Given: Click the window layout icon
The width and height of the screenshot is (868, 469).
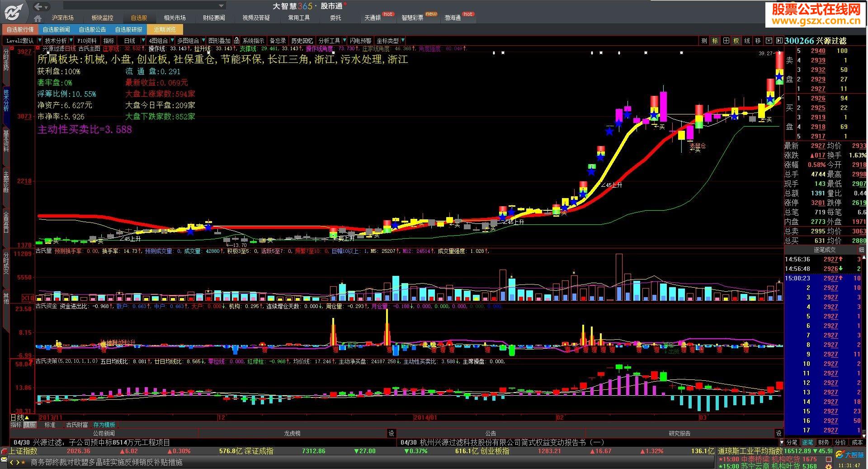Looking at the screenshot, I should pyautogui.click(x=769, y=41).
